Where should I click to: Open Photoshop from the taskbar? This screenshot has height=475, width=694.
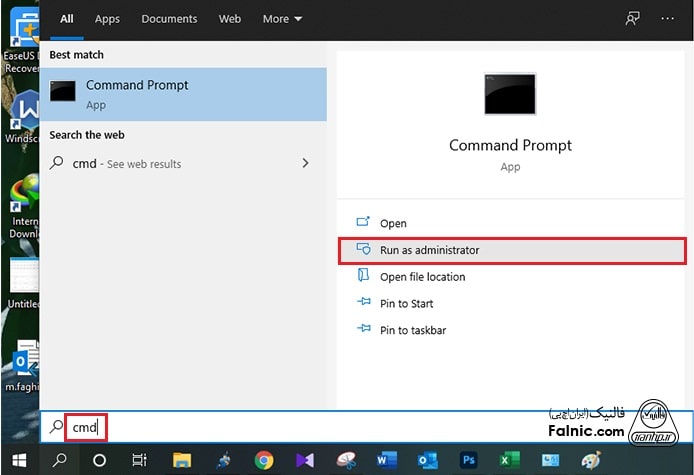click(468, 460)
